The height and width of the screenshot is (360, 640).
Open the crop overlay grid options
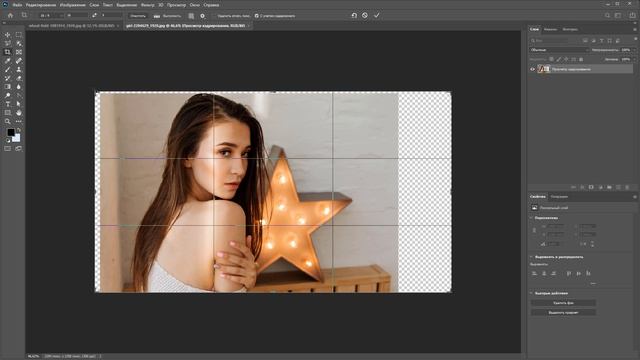tap(191, 16)
